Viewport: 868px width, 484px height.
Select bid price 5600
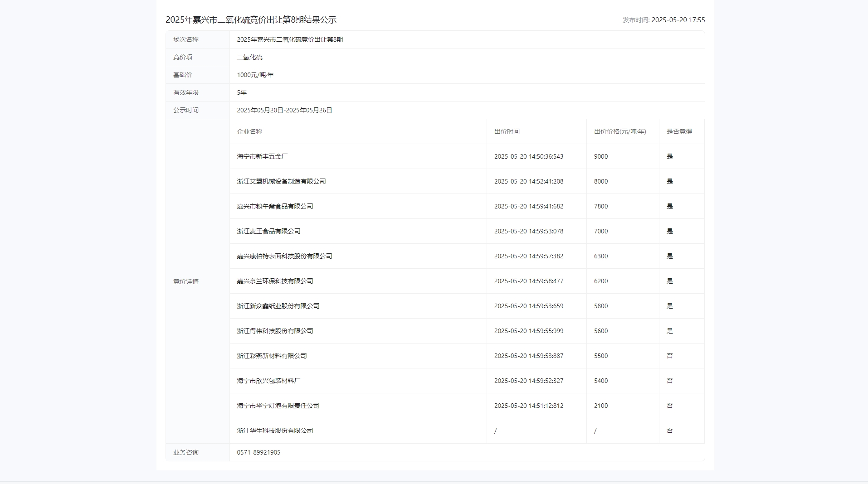[x=601, y=331]
